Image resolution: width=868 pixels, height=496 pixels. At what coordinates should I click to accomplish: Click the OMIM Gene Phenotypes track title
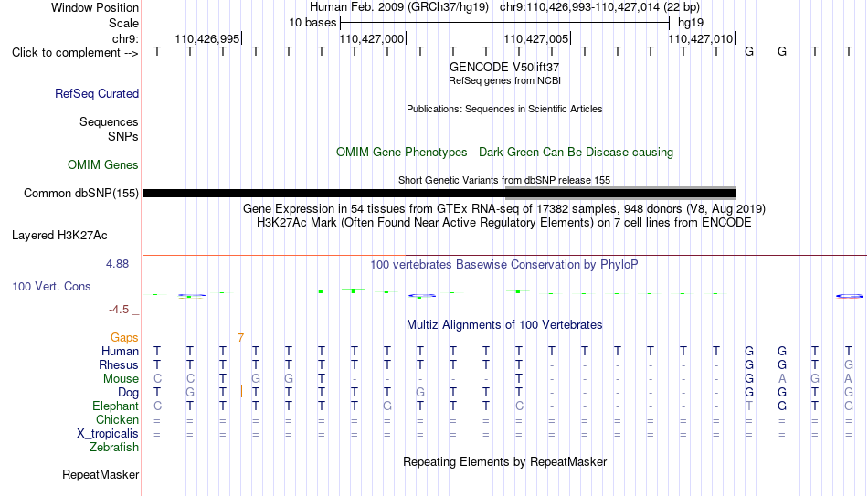coord(504,153)
